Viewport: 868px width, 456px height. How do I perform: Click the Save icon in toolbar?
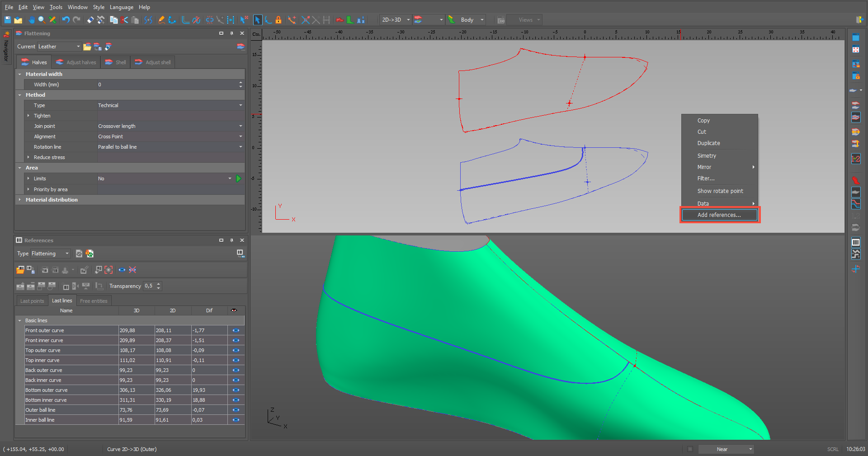[7, 20]
